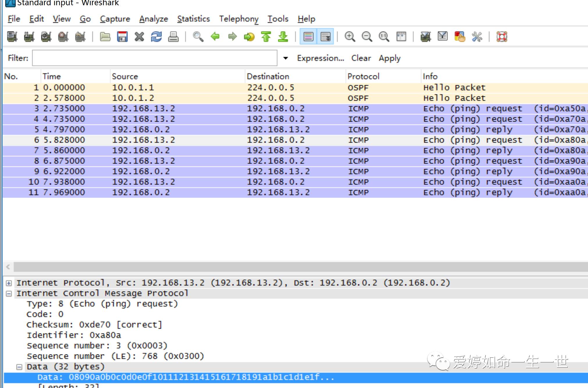
Task: Open the Statistics menu
Action: pos(193,19)
